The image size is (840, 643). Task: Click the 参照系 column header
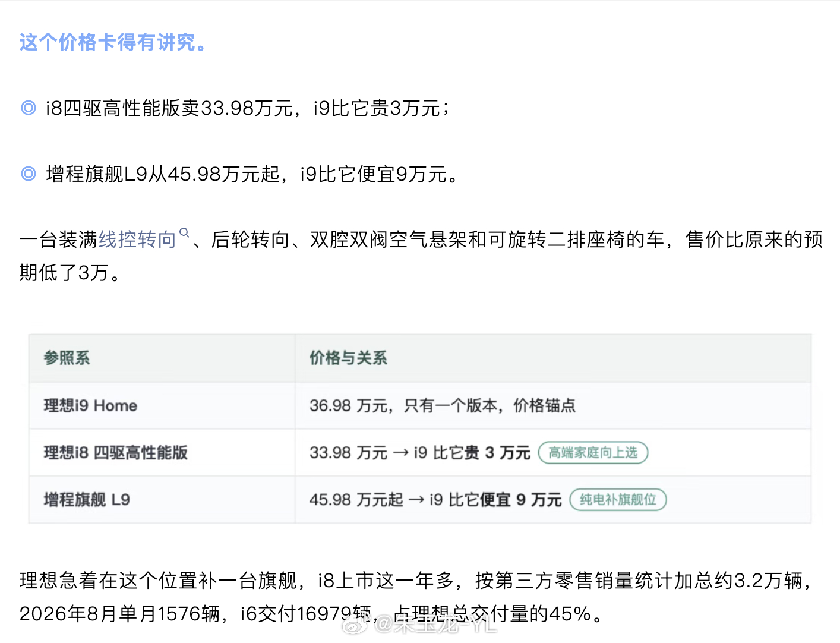point(67,358)
